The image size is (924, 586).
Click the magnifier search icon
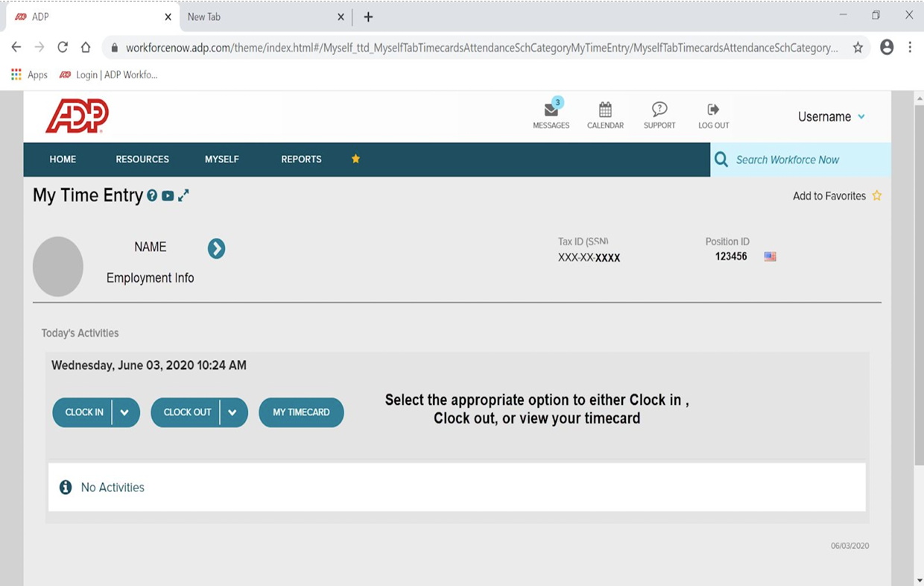coord(721,160)
